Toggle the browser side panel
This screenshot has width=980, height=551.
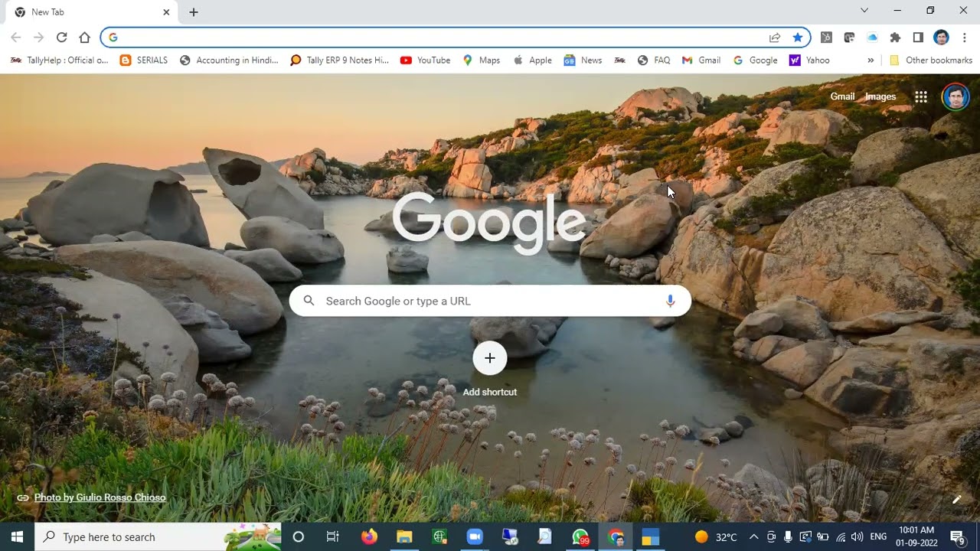918,37
